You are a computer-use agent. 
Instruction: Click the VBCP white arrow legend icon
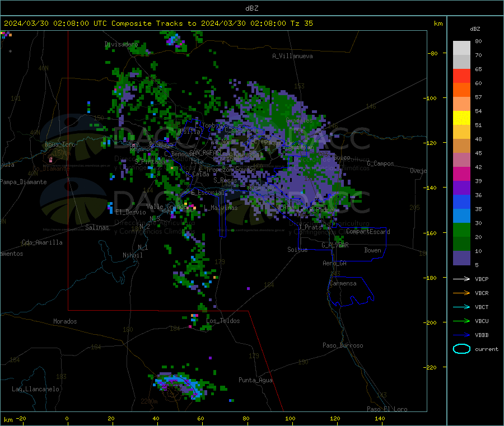(461, 279)
